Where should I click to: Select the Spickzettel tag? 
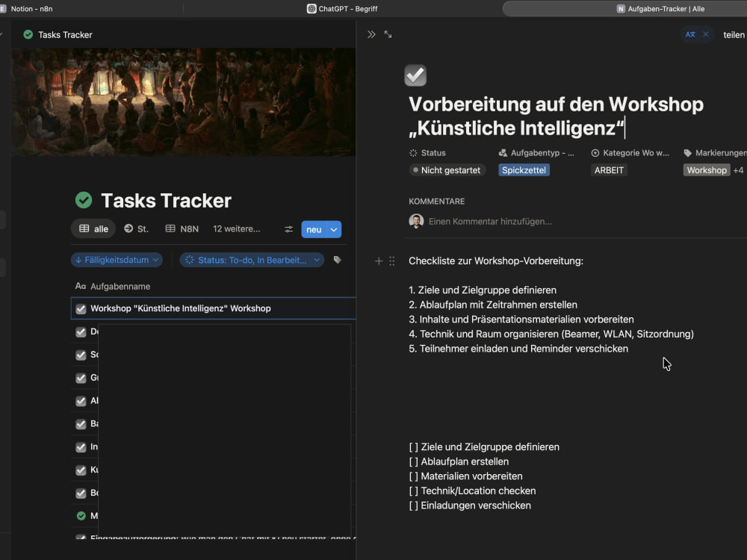tap(524, 170)
